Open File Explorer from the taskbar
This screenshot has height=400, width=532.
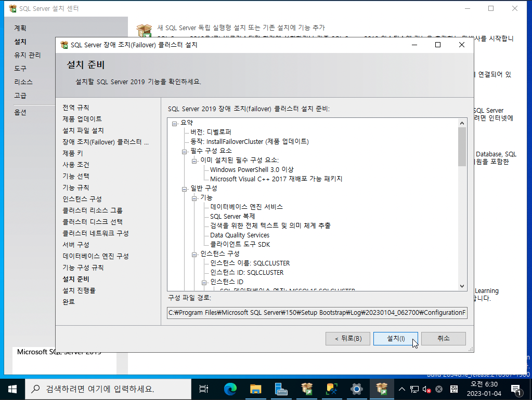(x=255, y=389)
